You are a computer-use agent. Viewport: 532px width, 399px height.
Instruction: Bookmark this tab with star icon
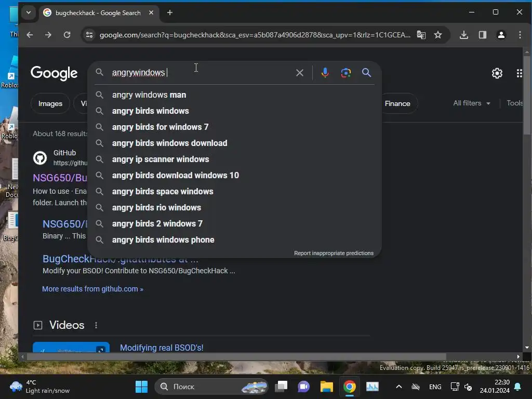click(438, 35)
